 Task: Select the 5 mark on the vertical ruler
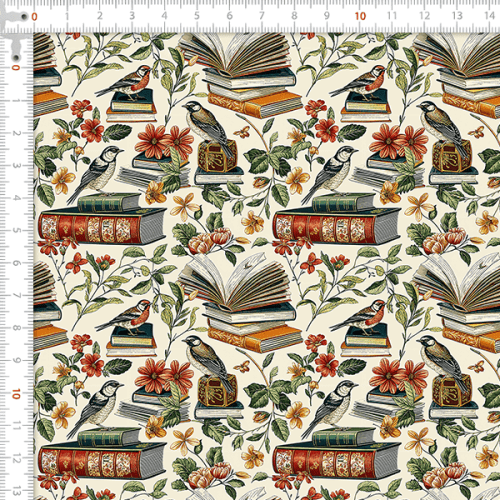tap(16, 230)
